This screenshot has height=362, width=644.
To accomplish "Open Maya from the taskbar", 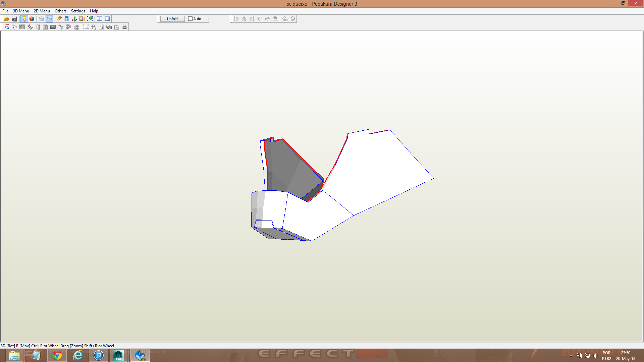I will coord(119,355).
